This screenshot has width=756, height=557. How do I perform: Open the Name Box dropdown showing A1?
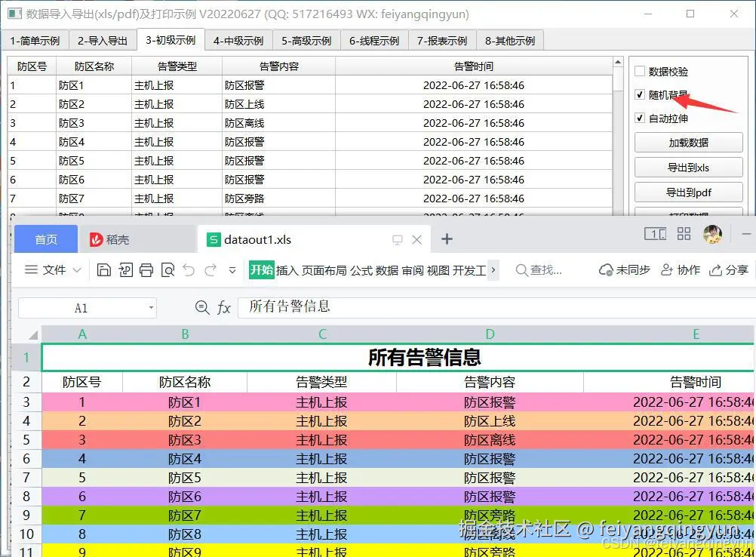pos(151,307)
